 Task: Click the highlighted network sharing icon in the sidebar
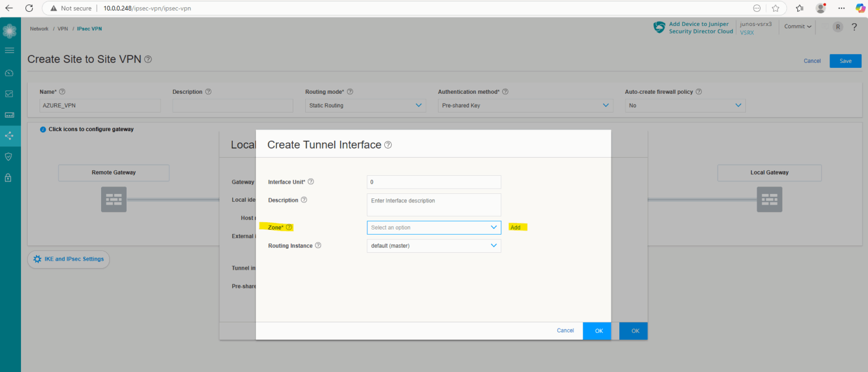click(x=10, y=136)
